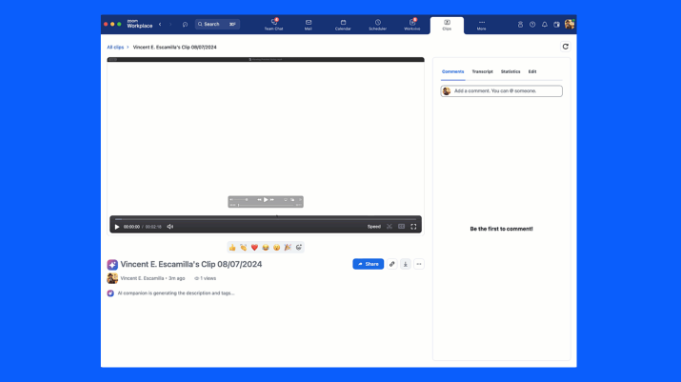681x382 pixels.
Task: Mute the clip audio
Action: point(170,227)
